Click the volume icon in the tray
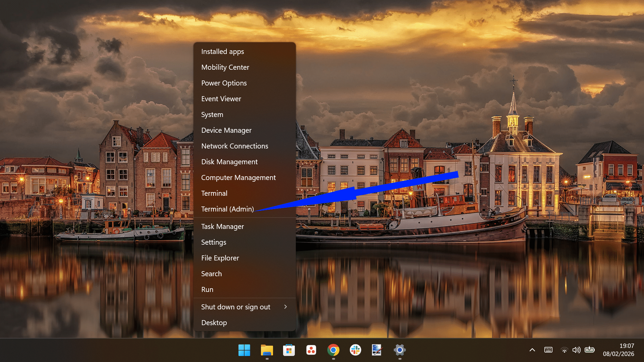 tap(577, 350)
